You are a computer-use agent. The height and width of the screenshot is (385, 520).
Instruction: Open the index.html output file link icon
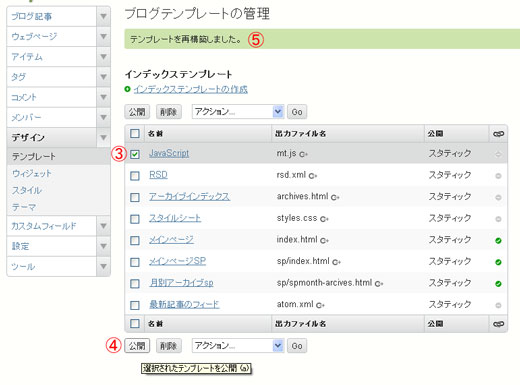click(x=324, y=240)
